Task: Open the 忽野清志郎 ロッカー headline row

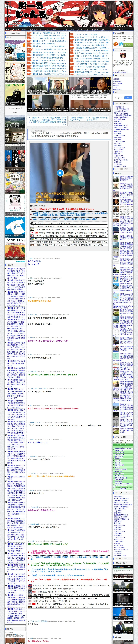Action: click(x=69, y=223)
